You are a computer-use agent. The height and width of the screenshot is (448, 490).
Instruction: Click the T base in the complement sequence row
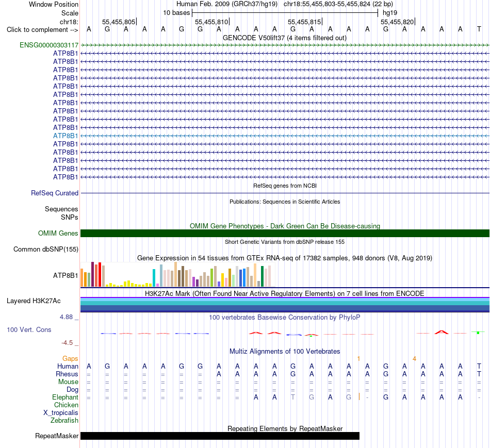pyautogui.click(x=479, y=29)
